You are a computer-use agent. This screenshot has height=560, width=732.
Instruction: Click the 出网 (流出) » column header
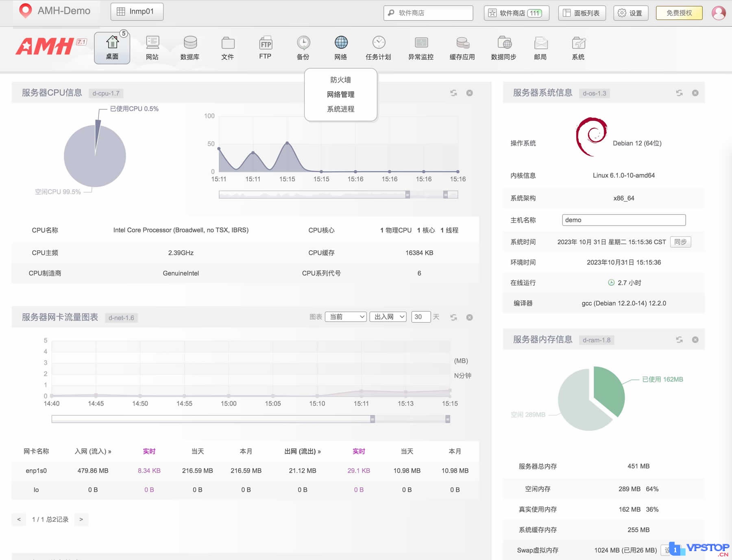303,451
